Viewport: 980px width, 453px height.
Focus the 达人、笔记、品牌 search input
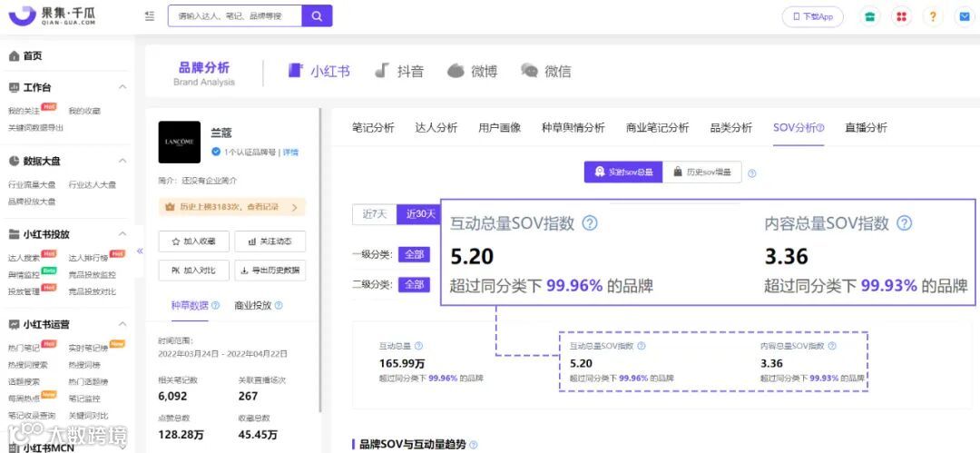coord(235,16)
